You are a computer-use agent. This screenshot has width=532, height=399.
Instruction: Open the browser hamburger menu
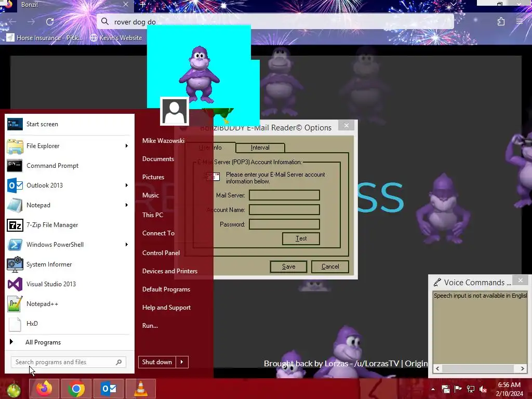coord(520,21)
